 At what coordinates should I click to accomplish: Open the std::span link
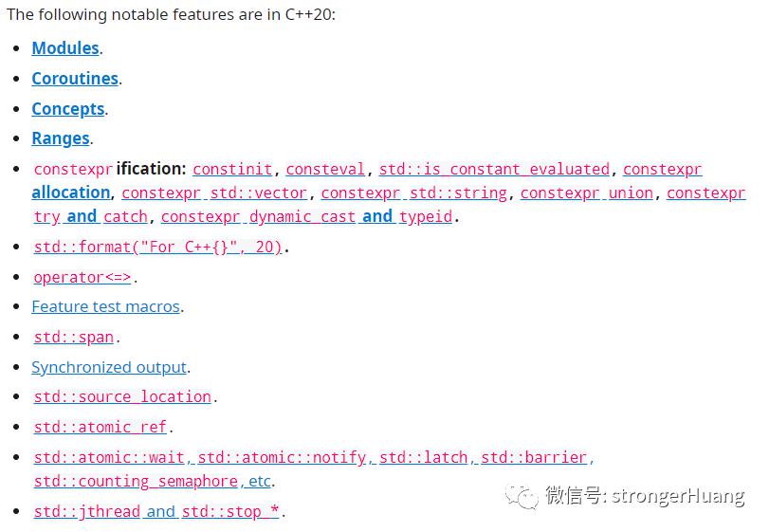pyautogui.click(x=74, y=337)
